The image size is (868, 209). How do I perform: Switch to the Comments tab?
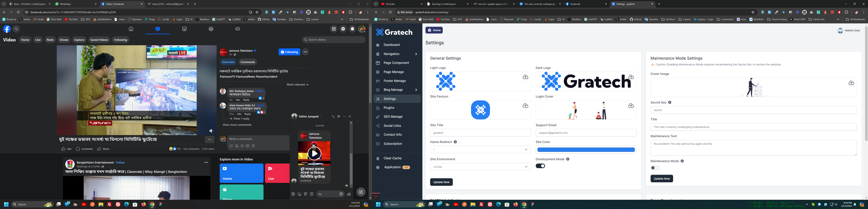248,62
